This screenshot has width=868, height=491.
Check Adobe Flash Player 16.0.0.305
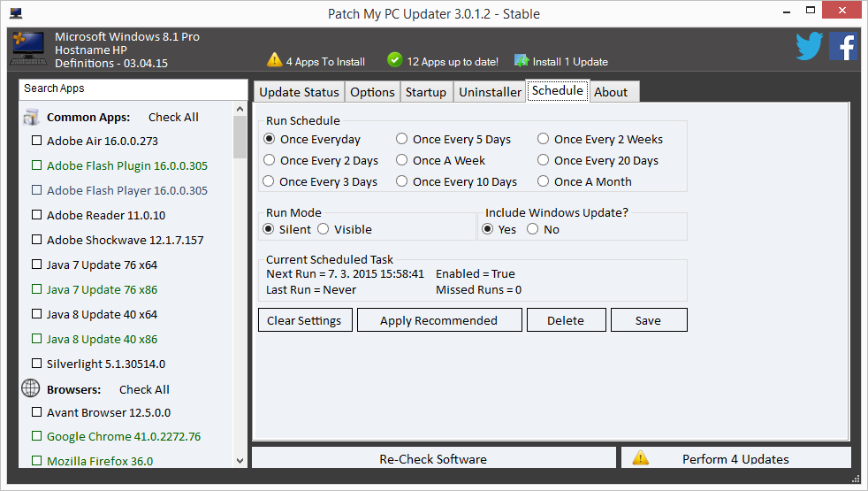tap(36, 190)
